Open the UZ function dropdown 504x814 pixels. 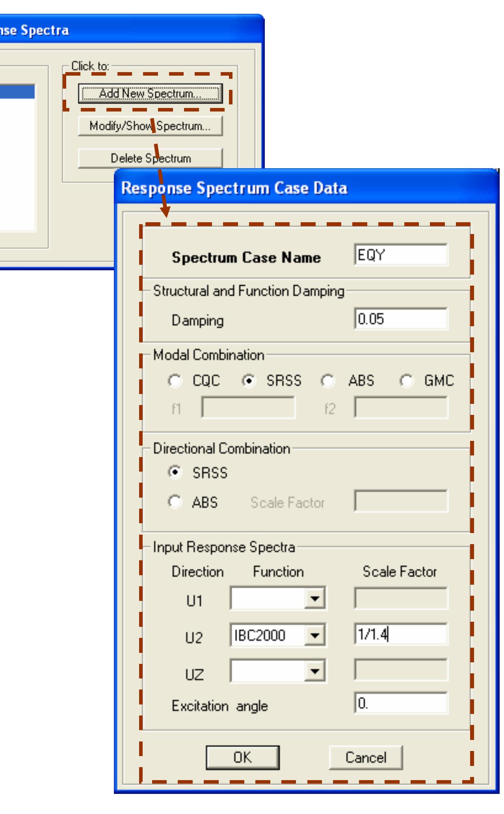[x=314, y=671]
